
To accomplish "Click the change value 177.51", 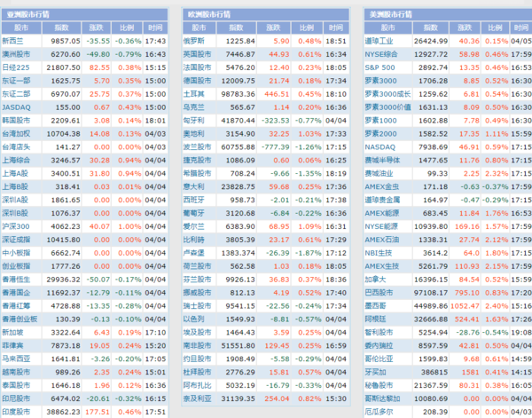I will click(98, 412).
